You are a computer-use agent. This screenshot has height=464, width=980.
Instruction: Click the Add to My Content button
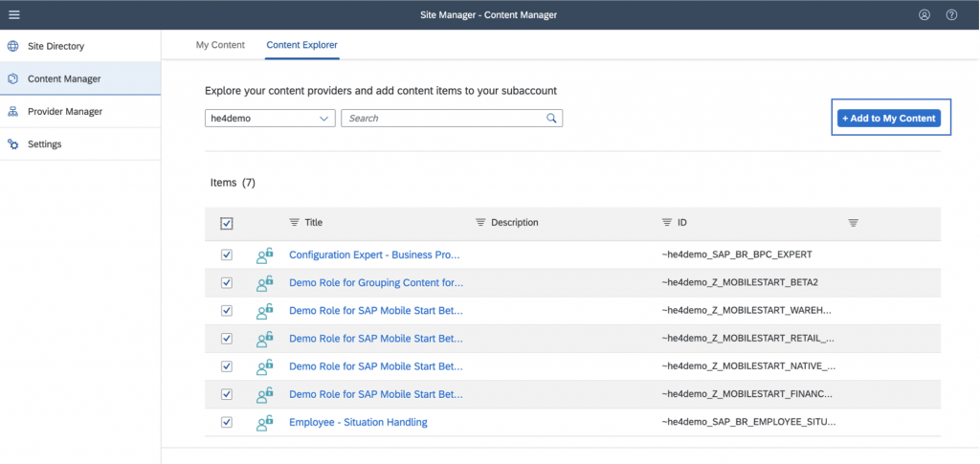[x=889, y=118]
